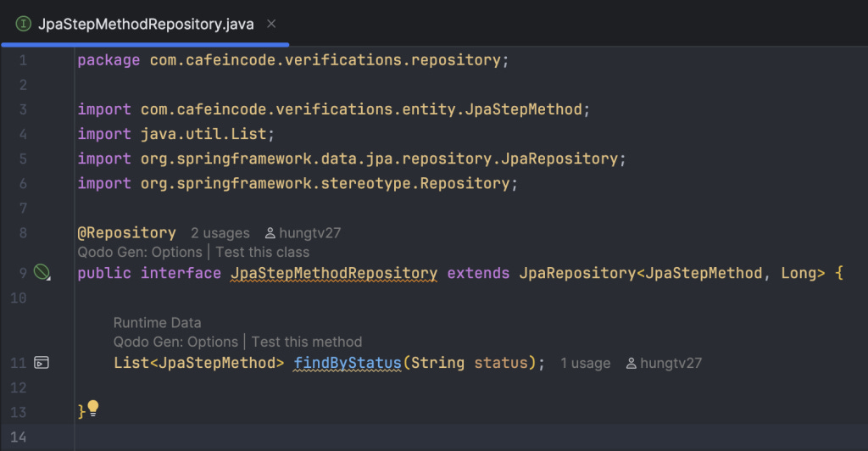Click the runtime data gutter icon on line 11
868x451 pixels.
coord(42,363)
